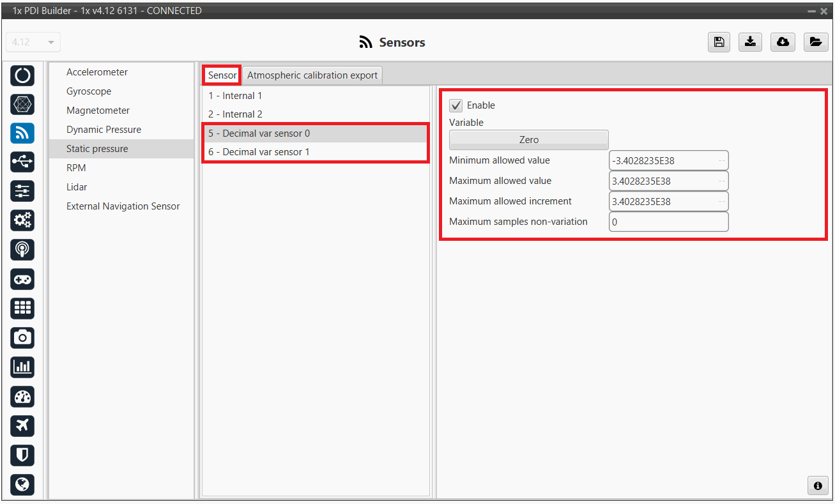Open the USB connections sidebar icon
The height and width of the screenshot is (504, 835).
click(x=22, y=162)
